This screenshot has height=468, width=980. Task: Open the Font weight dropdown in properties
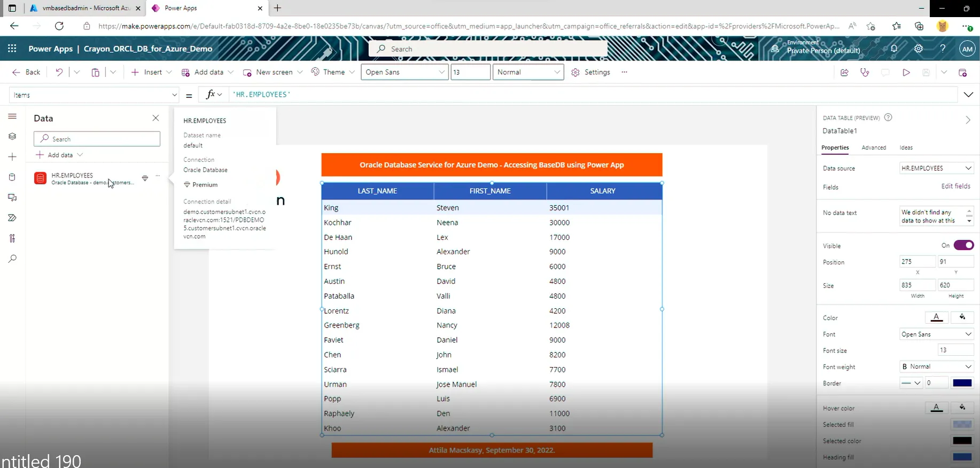point(937,366)
